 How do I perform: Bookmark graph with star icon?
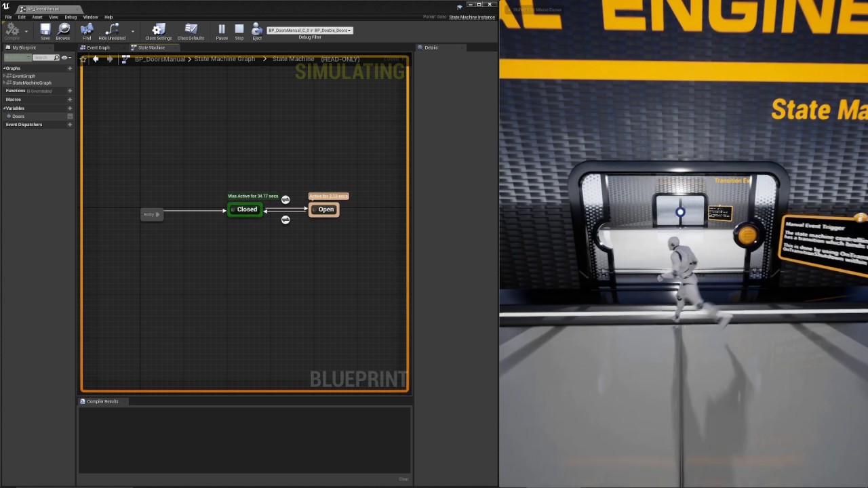(x=83, y=59)
